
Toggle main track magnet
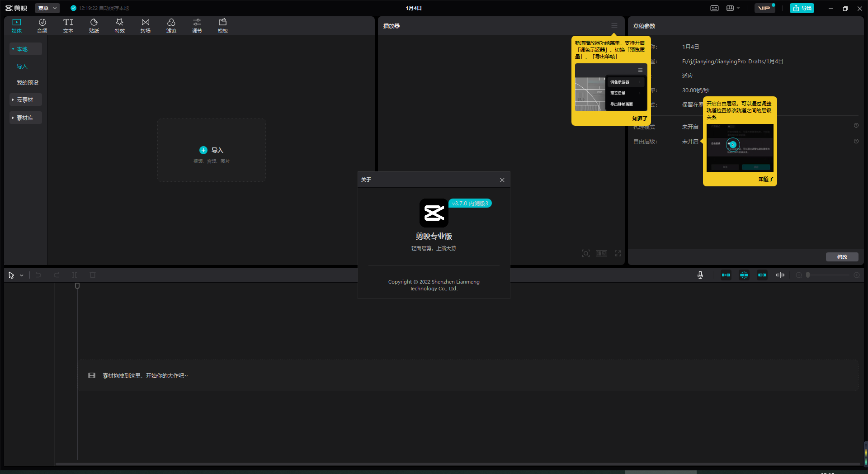coord(726,275)
